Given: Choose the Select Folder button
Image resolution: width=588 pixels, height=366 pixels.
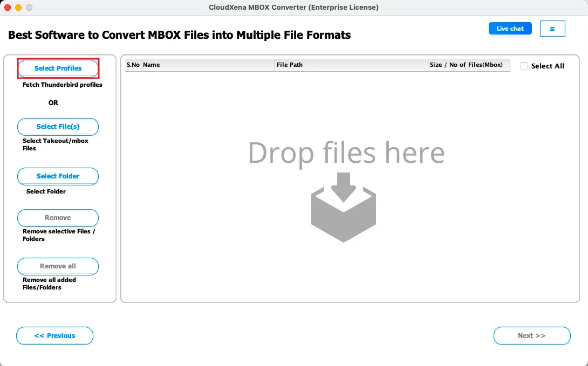Looking at the screenshot, I should (x=58, y=176).
